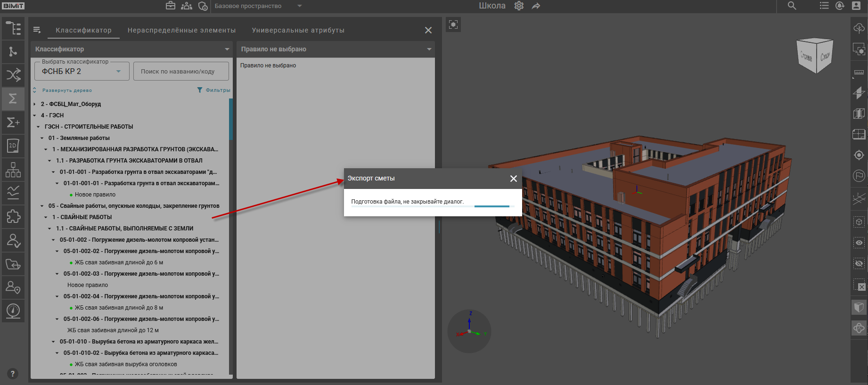Toggle the solid cube display mode

pos(859,307)
